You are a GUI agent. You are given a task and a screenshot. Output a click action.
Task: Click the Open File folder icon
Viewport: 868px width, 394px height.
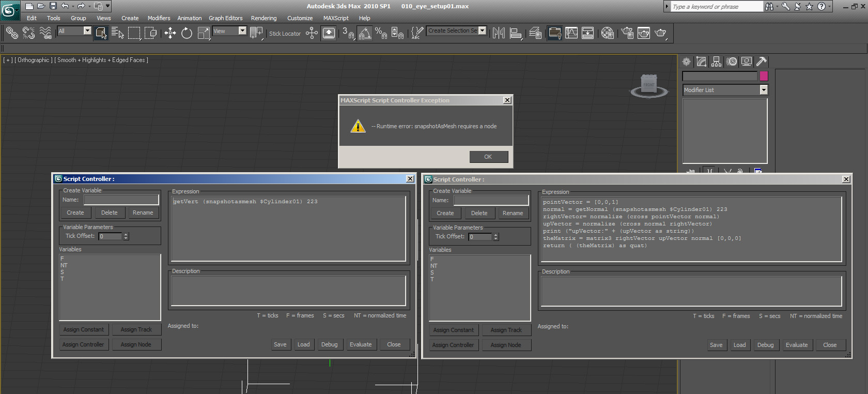coord(41,6)
